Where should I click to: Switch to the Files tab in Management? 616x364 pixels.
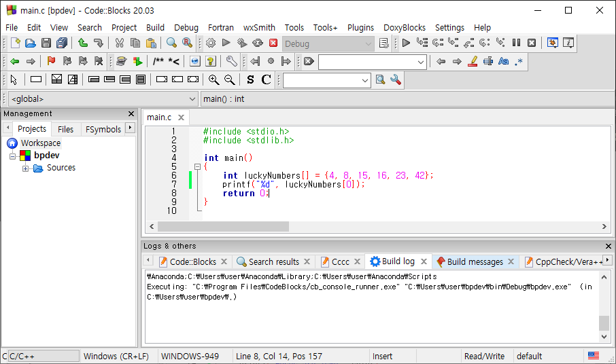tap(65, 129)
